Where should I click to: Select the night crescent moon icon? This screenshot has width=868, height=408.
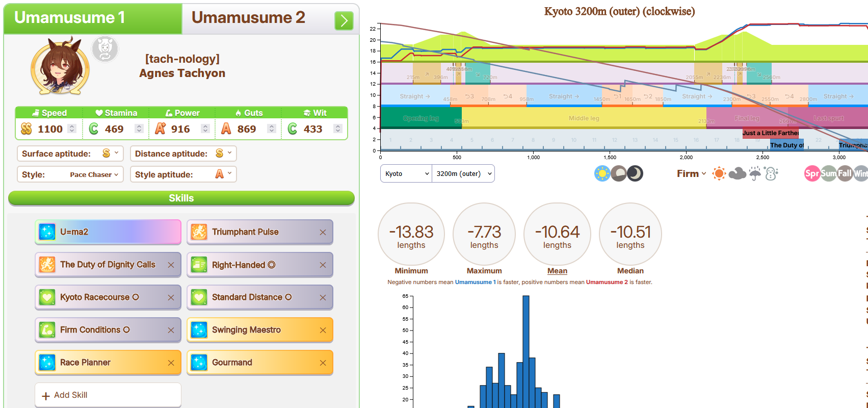click(635, 173)
